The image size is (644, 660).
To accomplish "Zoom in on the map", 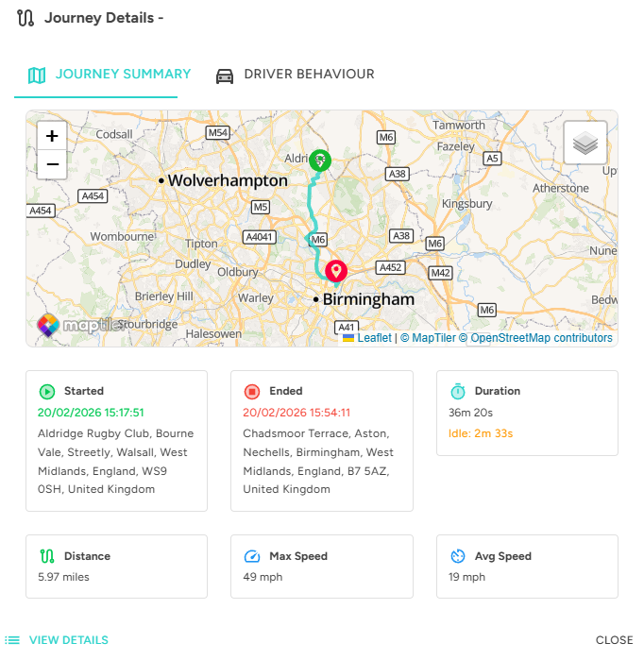I will pos(52,136).
